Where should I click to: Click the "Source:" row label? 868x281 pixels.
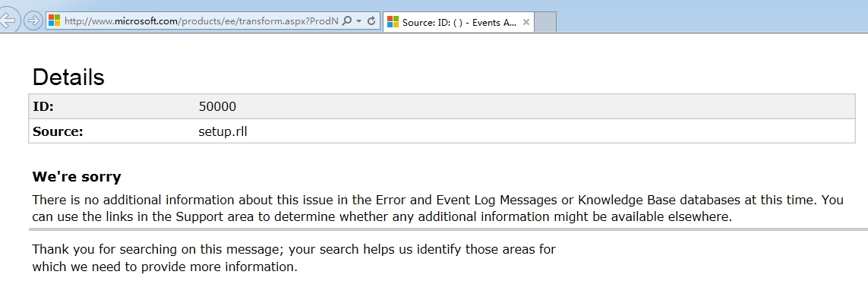(58, 131)
